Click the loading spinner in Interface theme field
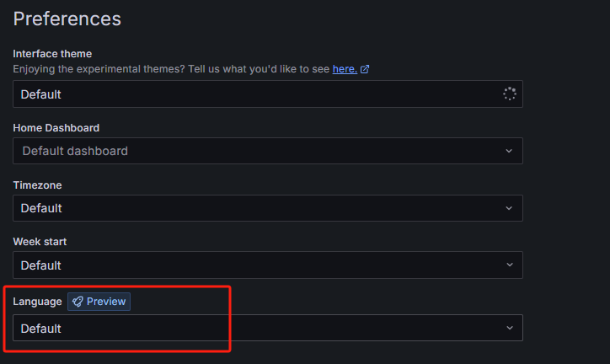The image size is (610, 364). [509, 94]
